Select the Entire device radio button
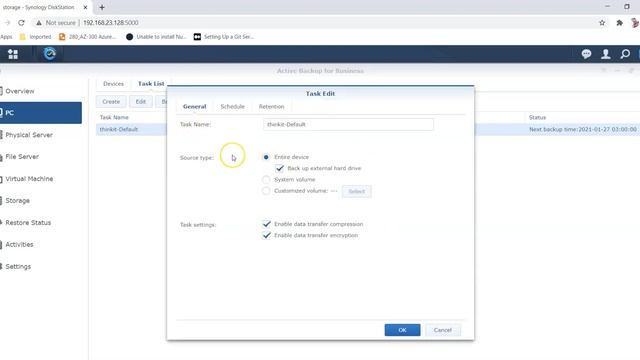Screen dimensions: 640x360 click(266, 157)
